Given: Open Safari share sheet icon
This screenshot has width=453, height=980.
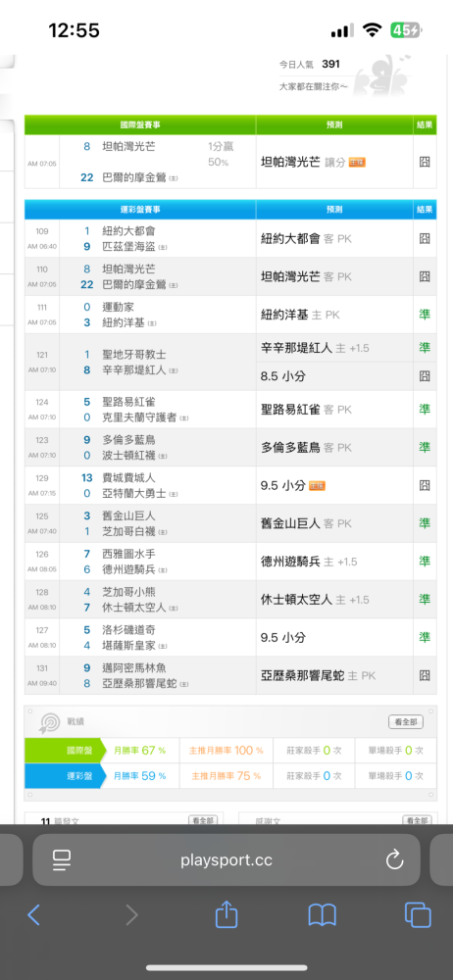Looking at the screenshot, I should [226, 913].
